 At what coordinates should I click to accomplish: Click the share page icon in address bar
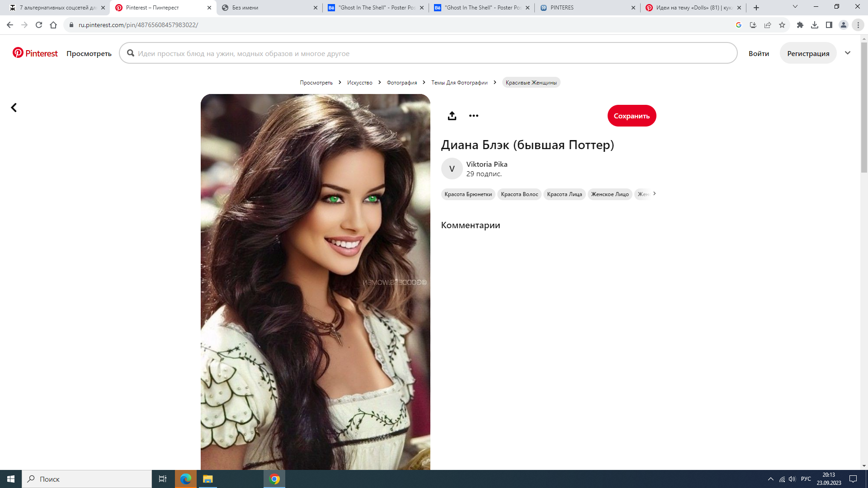(768, 25)
